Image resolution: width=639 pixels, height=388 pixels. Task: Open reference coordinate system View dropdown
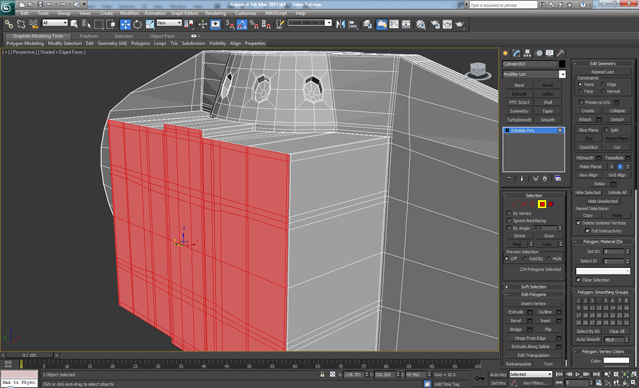point(169,23)
